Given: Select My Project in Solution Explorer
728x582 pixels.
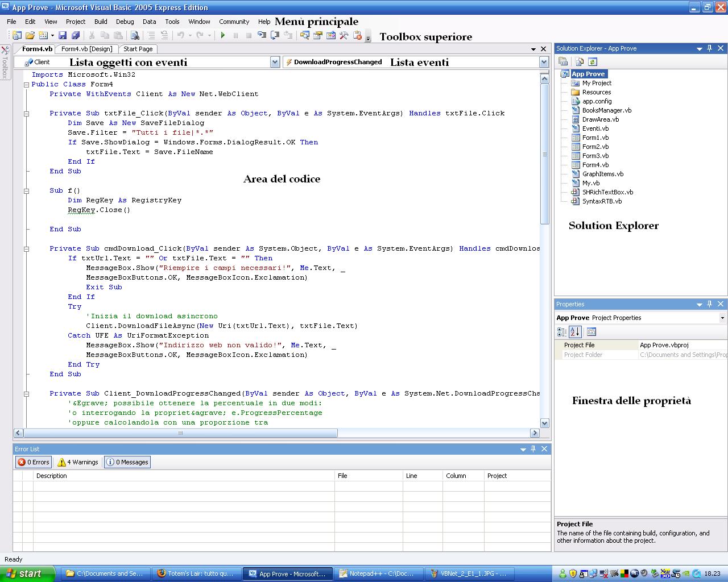Looking at the screenshot, I should click(597, 83).
